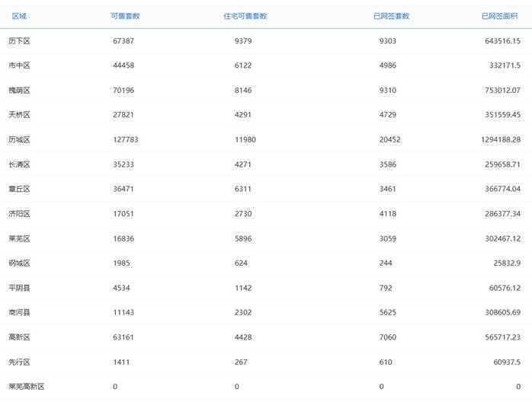The width and height of the screenshot is (532, 402).
Task: Select the 住宅可售套数 column header
Action: point(251,16)
